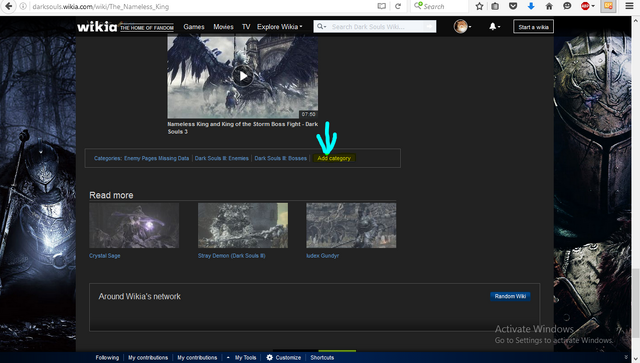This screenshot has width=640, height=363.
Task: Open Following in the bottom toolbar
Action: pyautogui.click(x=107, y=358)
